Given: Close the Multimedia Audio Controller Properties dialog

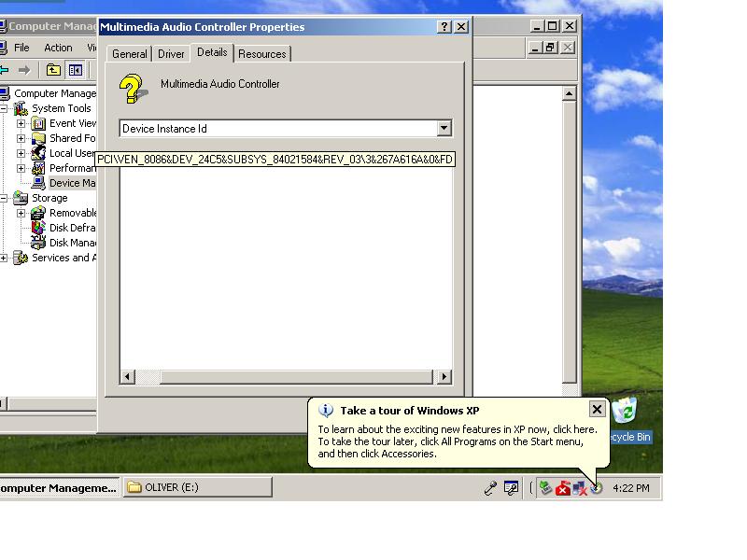Looking at the screenshot, I should click(x=461, y=27).
